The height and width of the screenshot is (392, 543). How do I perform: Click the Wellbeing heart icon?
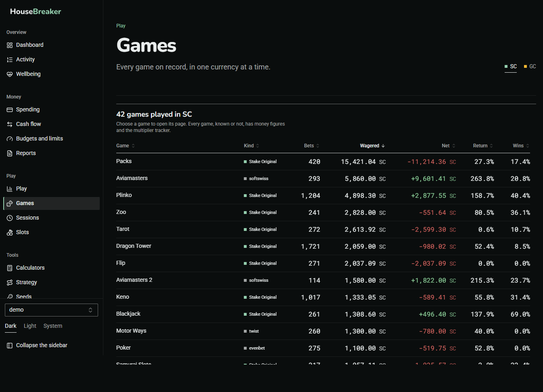[10, 74]
